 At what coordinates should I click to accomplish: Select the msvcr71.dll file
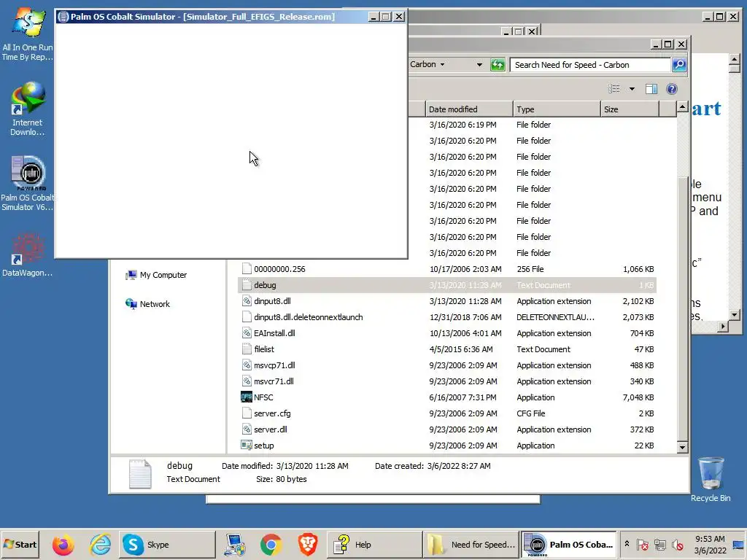(x=448, y=381)
